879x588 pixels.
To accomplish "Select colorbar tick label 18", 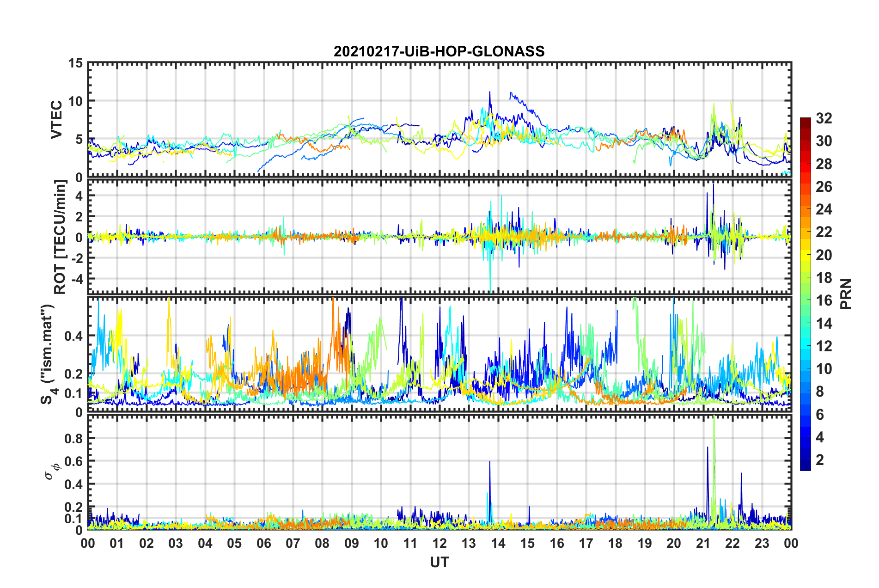I will [824, 278].
